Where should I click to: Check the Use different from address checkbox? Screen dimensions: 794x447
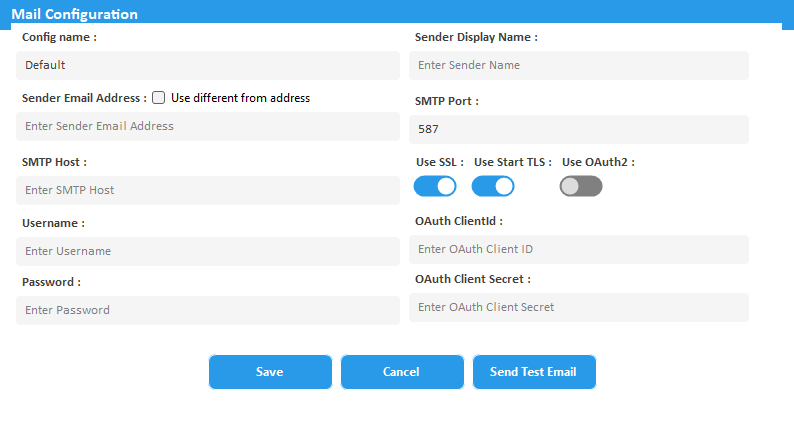point(158,98)
